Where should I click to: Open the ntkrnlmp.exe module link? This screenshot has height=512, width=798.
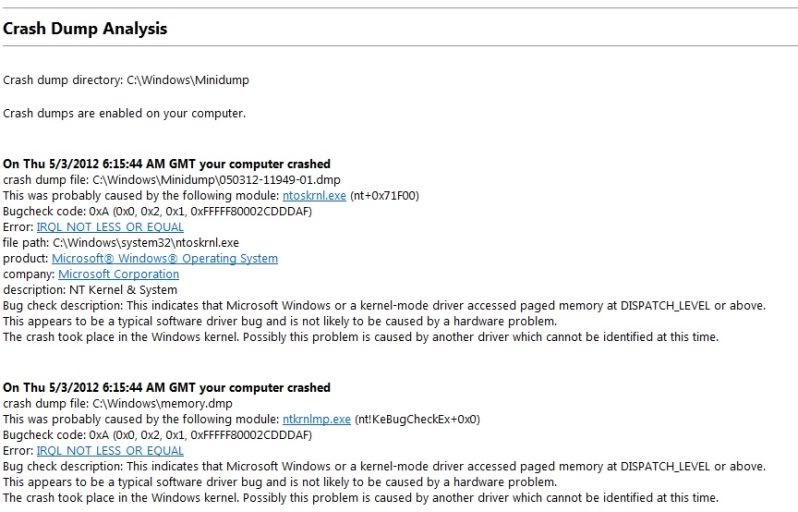click(x=317, y=419)
